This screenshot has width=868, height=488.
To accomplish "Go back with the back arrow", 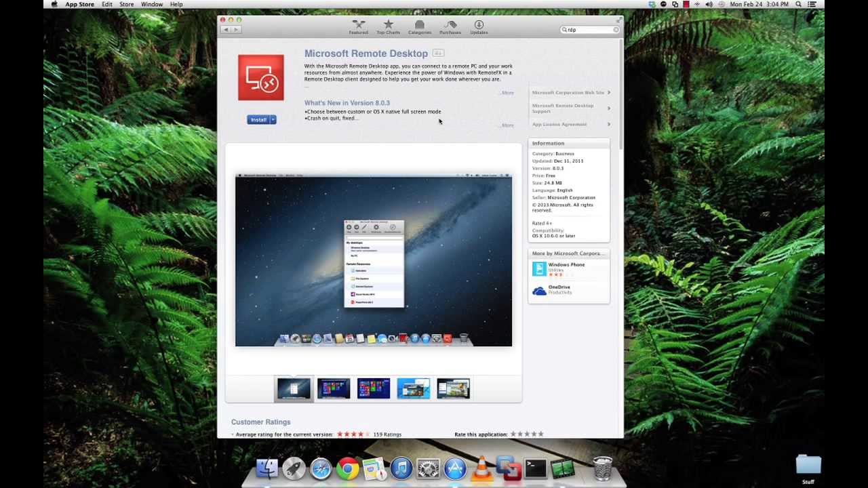I will click(x=226, y=30).
